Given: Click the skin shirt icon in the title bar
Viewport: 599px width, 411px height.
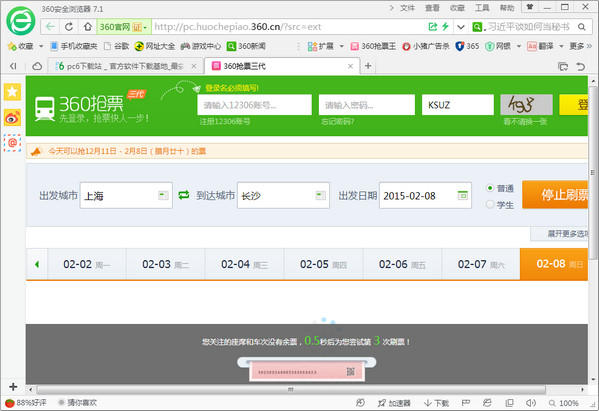Looking at the screenshot, I should (x=529, y=7).
